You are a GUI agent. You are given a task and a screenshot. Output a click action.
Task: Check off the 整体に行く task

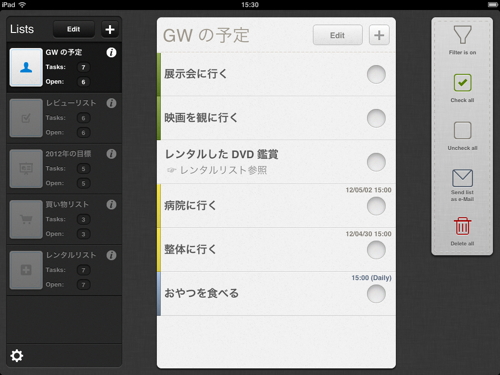(x=376, y=250)
